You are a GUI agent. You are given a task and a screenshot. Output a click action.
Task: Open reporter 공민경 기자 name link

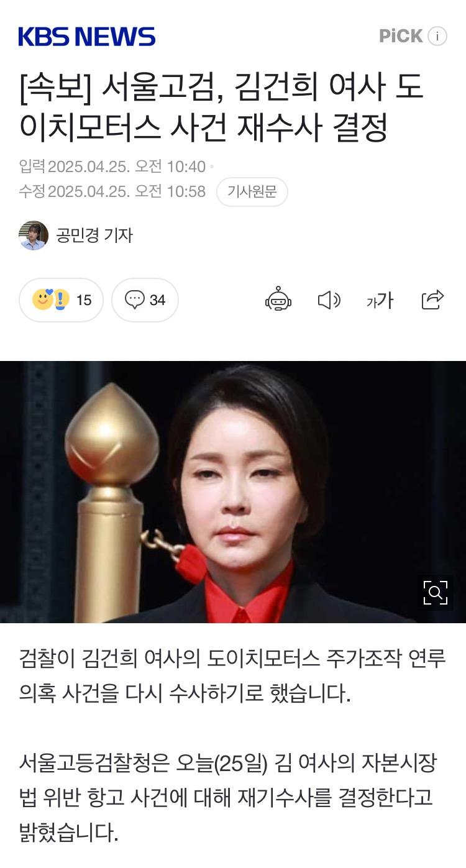point(94,235)
